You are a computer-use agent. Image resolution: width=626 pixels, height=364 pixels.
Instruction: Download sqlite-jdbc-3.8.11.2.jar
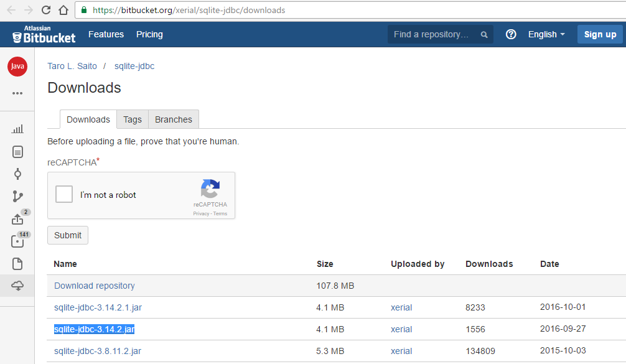(98, 351)
